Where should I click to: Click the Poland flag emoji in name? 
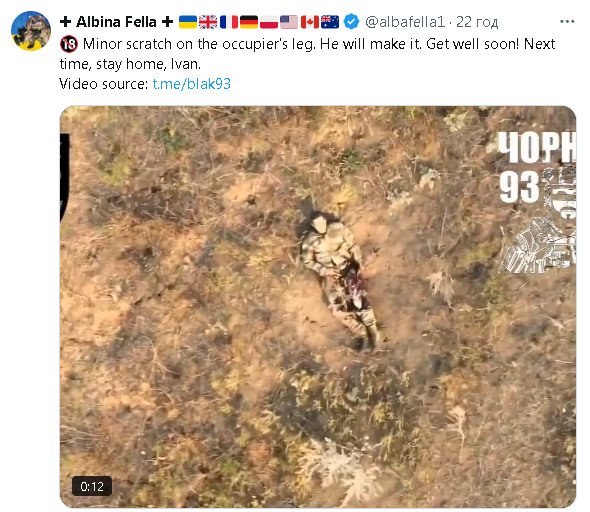[269, 22]
